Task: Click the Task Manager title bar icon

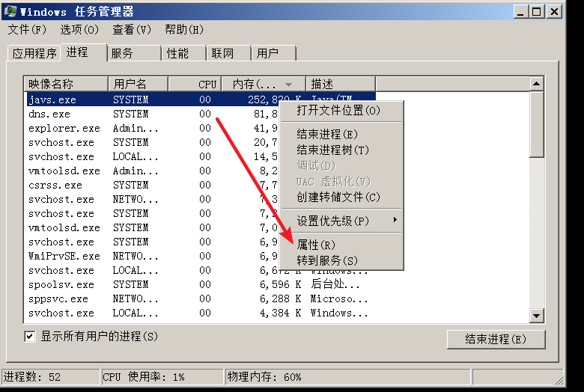Action: tap(10, 11)
